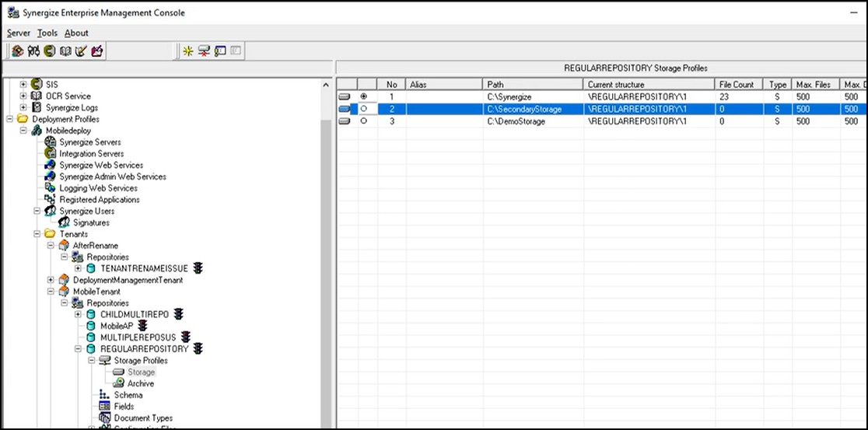Click the yellow starburst toolbar icon
The height and width of the screenshot is (430, 868).
[187, 51]
